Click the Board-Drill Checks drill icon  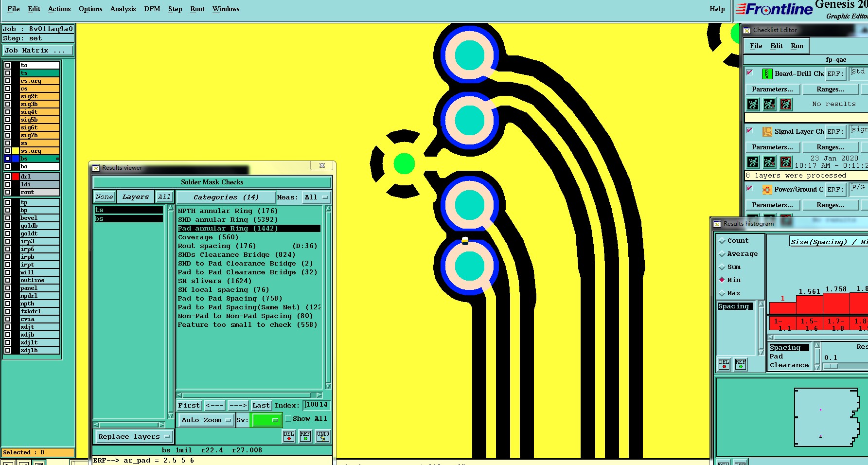(767, 74)
